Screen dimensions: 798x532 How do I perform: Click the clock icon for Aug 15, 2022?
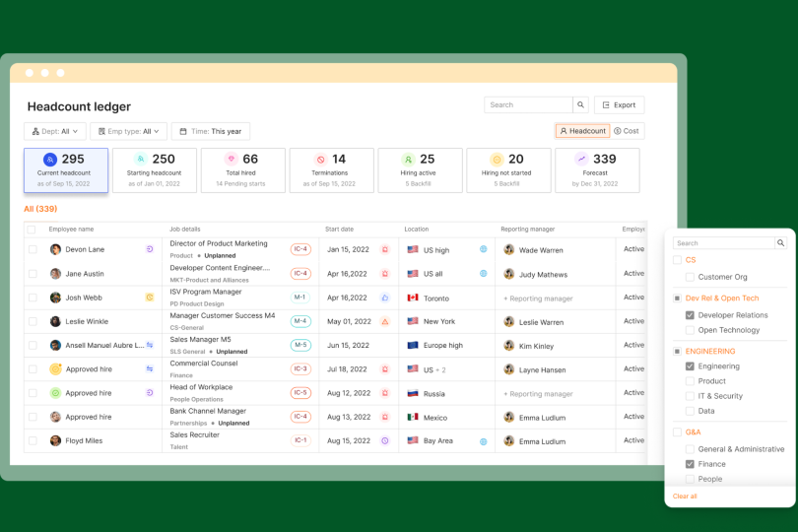[x=385, y=441]
